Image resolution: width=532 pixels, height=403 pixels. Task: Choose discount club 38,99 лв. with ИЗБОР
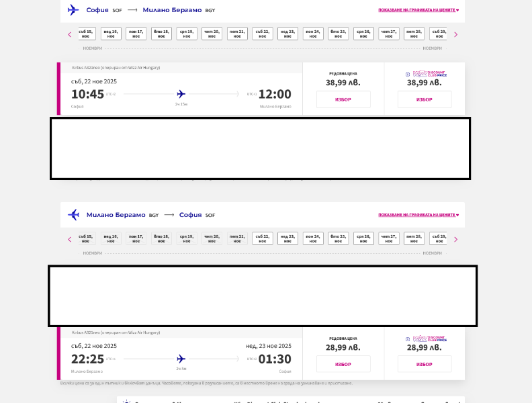(x=425, y=99)
